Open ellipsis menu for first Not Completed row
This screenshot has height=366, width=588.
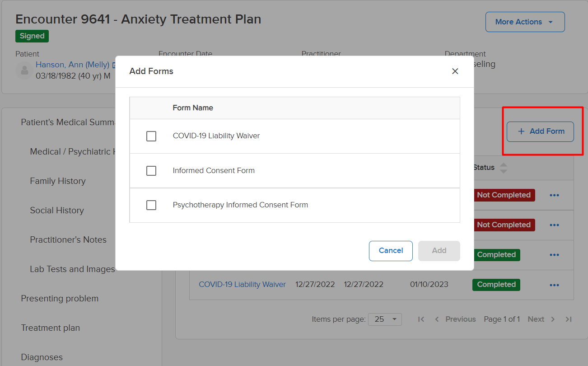pyautogui.click(x=555, y=195)
